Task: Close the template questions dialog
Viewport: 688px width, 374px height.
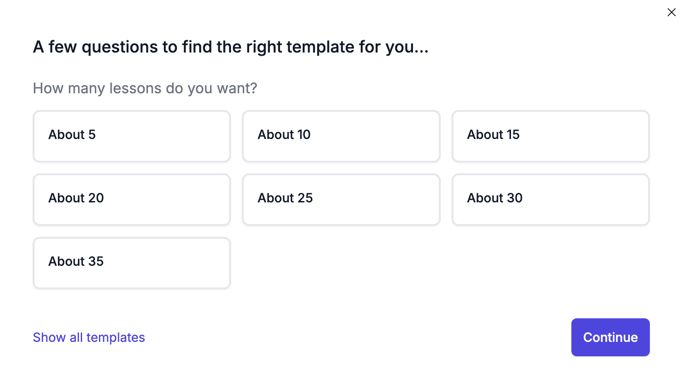Action: click(x=671, y=12)
